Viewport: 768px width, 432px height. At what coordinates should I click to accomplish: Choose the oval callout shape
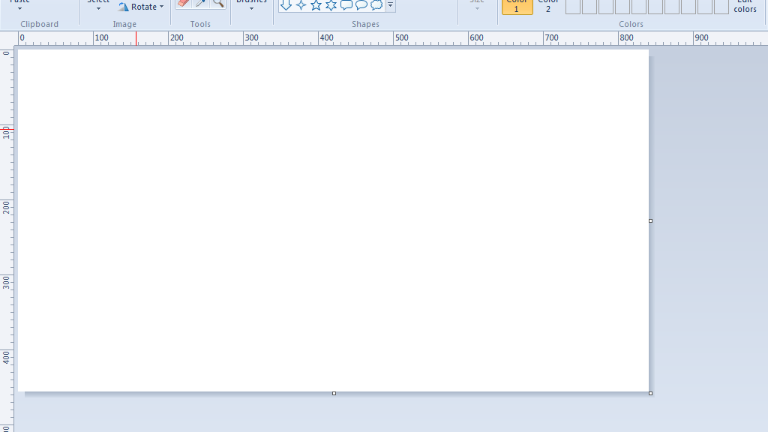pyautogui.click(x=361, y=5)
